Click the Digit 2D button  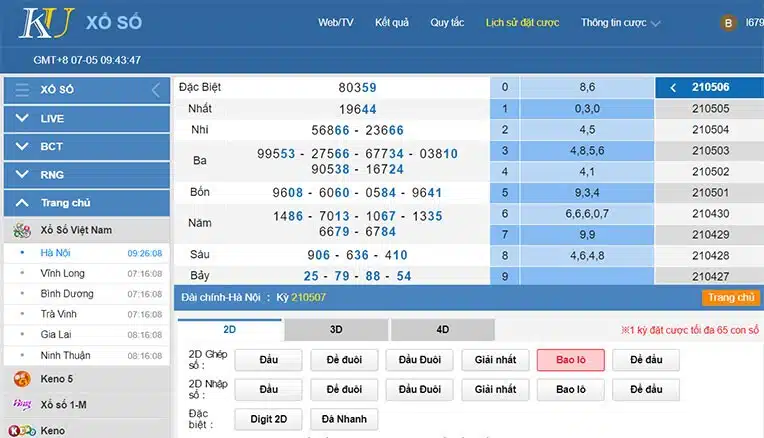[x=268, y=419]
